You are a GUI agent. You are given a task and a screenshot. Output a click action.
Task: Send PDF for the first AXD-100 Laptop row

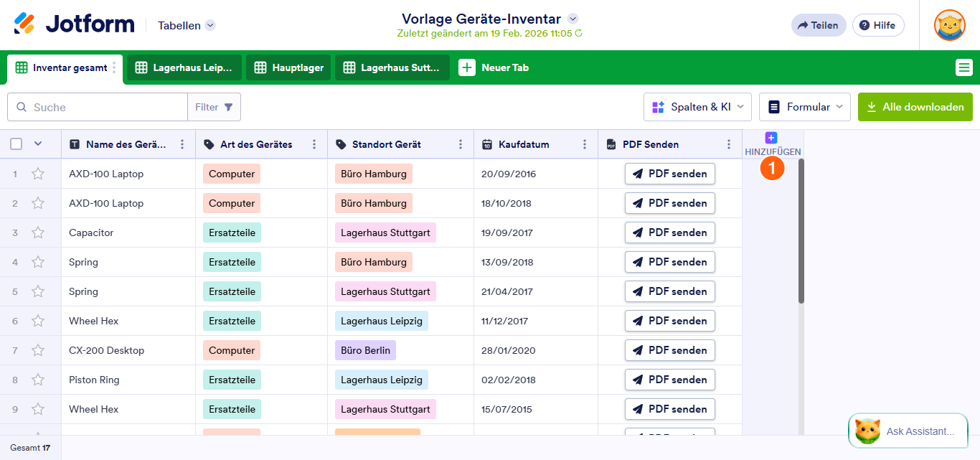(669, 173)
